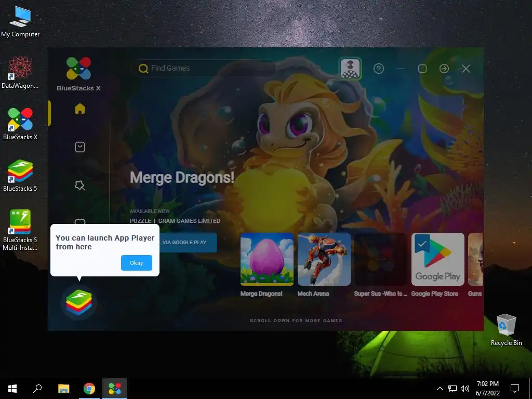Open the Super Sus game thumbnail

[381, 259]
